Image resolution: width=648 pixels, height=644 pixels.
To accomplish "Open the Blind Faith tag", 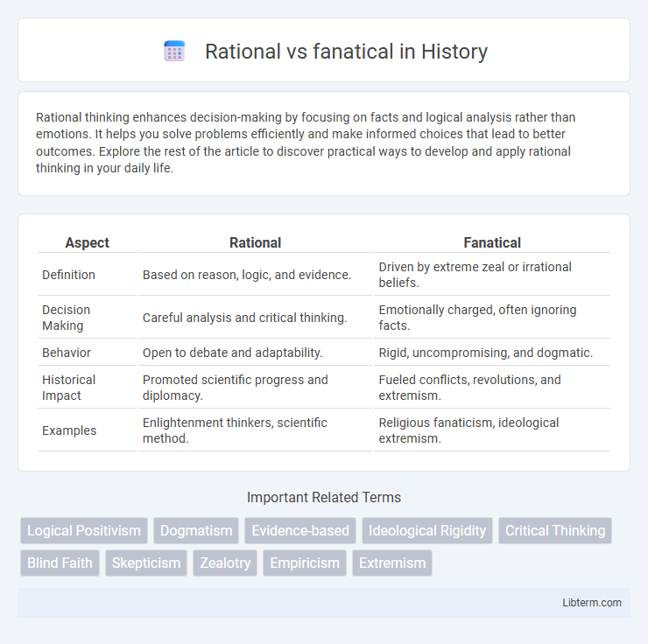I will [x=60, y=563].
